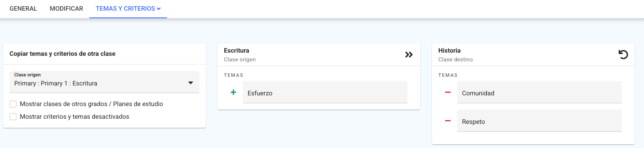Click the undo reset icon in Historia
Image resolution: width=644 pixels, height=148 pixels.
623,55
